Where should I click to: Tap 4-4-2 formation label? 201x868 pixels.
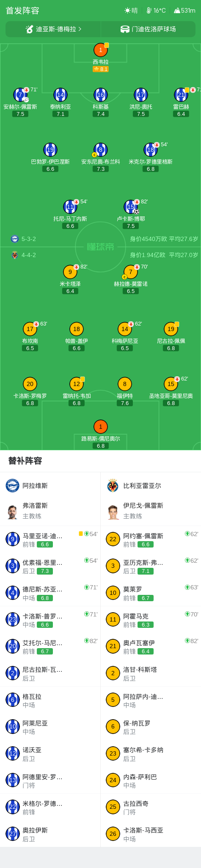(29, 255)
